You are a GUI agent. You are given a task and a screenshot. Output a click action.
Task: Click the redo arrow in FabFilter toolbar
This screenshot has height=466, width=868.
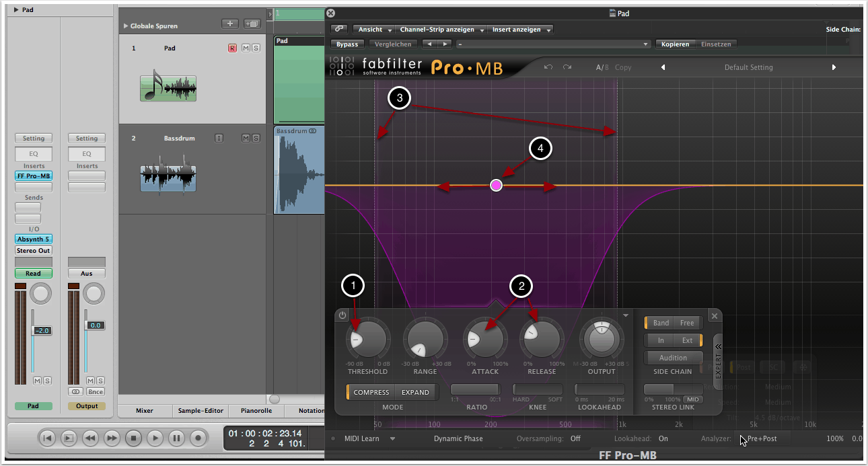coord(567,67)
